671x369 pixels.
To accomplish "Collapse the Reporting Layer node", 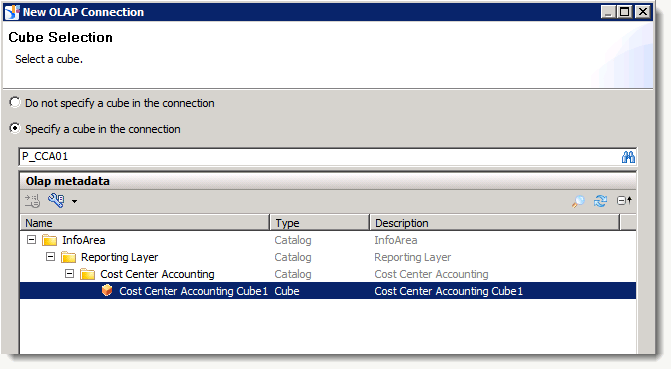I will coord(50,257).
